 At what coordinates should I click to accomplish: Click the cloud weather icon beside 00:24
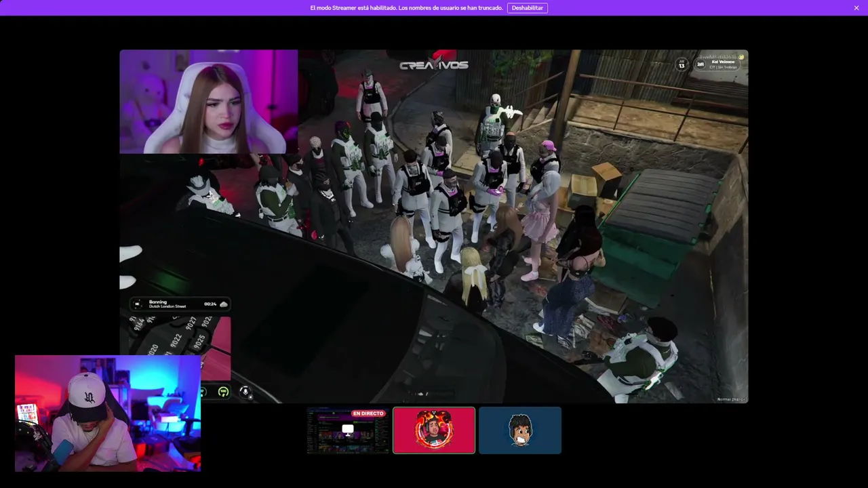pyautogui.click(x=224, y=304)
